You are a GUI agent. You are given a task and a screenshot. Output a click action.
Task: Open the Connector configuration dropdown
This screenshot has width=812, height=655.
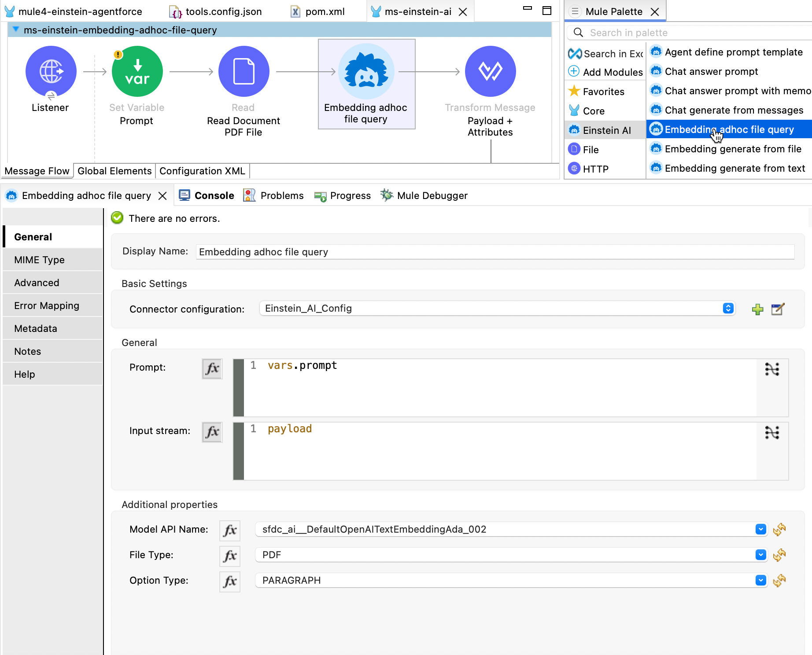click(x=497, y=308)
